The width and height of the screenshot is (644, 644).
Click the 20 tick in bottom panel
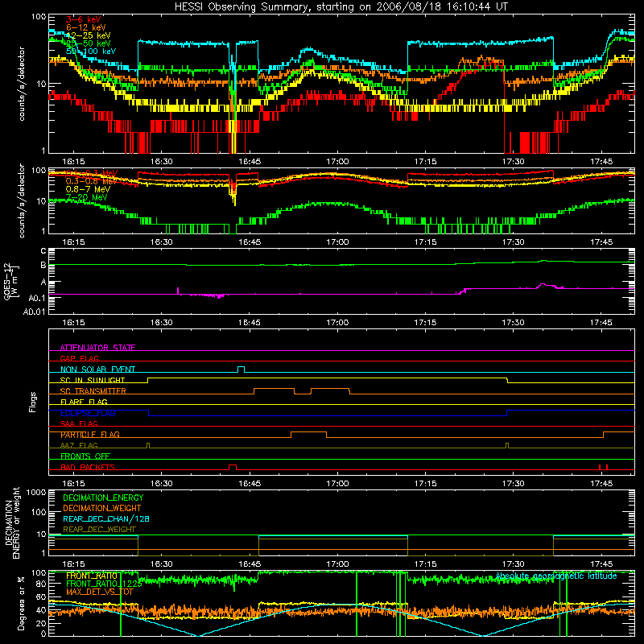41,623
